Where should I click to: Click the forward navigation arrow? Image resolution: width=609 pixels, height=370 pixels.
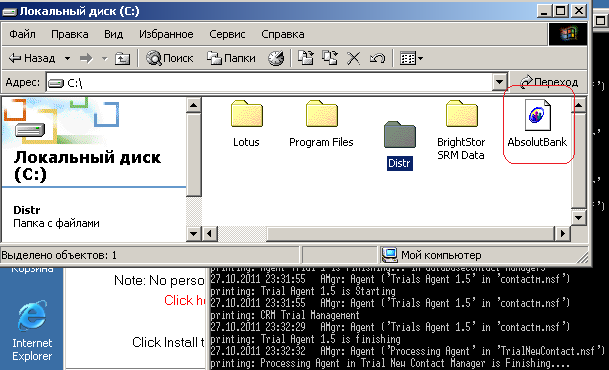(x=86, y=59)
